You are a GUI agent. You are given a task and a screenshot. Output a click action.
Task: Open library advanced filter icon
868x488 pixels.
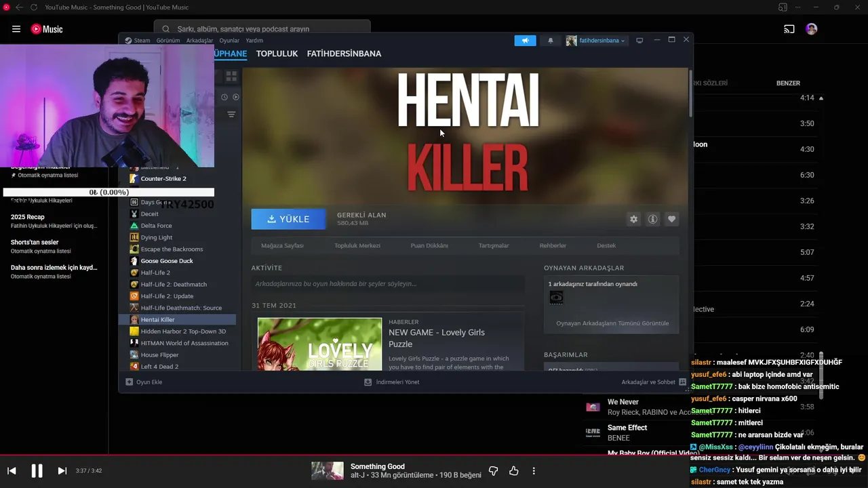click(231, 114)
